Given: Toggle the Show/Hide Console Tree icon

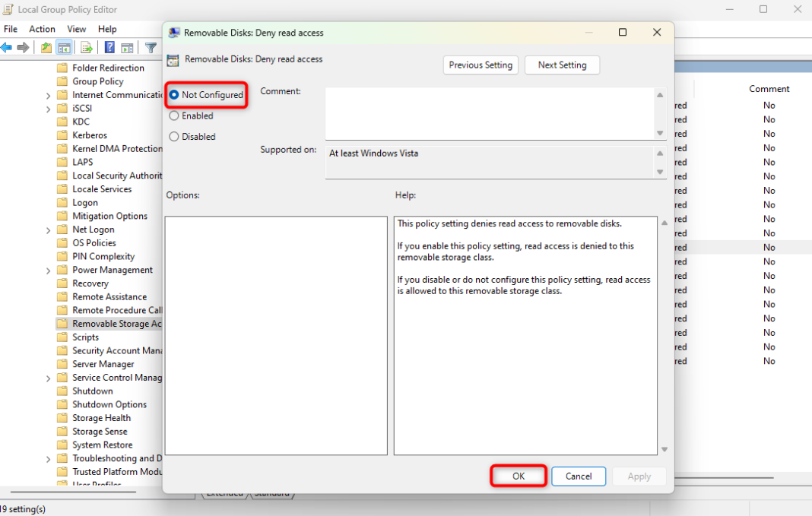Looking at the screenshot, I should (x=64, y=47).
